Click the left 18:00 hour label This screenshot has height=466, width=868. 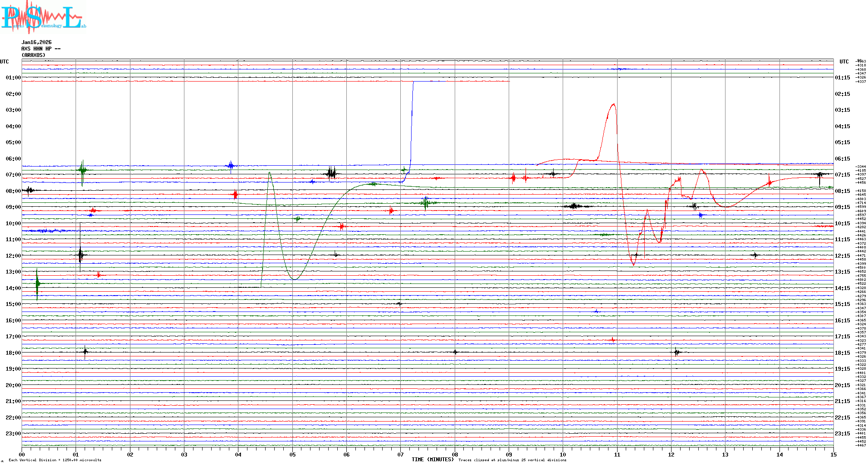[13, 353]
